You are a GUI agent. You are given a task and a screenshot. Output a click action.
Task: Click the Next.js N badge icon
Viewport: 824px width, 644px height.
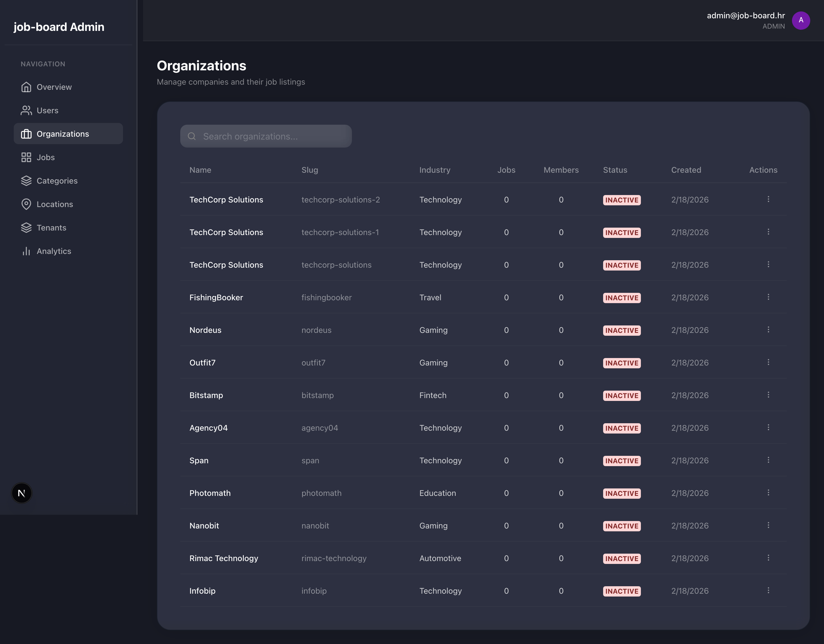tap(21, 493)
